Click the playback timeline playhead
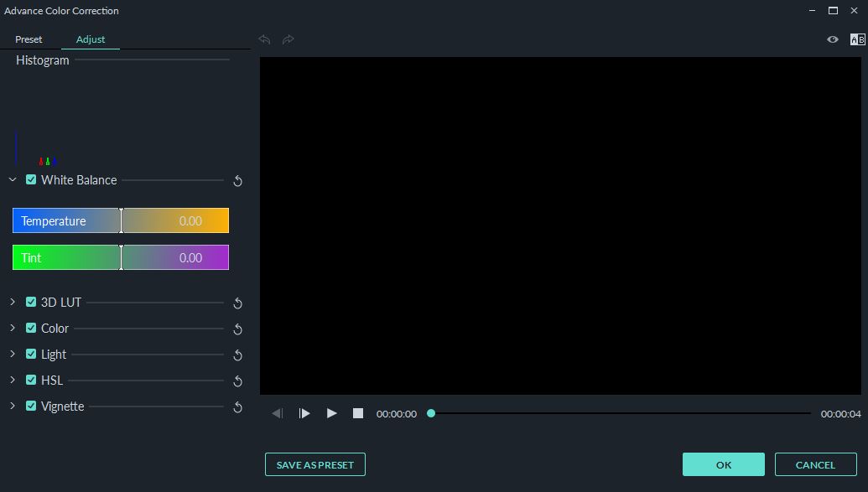Viewport: 868px width, 492px height. 431,413
